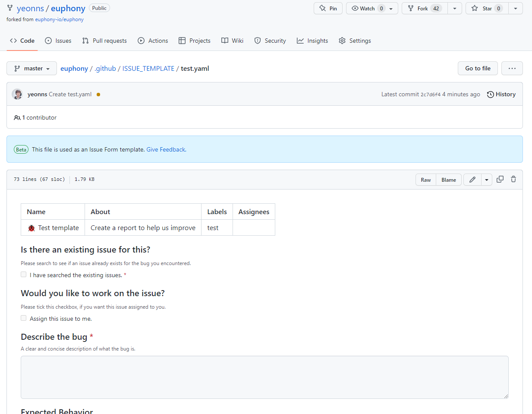Expand the Fork dropdown arrow
Screen dimensions: 532x414
455,8
